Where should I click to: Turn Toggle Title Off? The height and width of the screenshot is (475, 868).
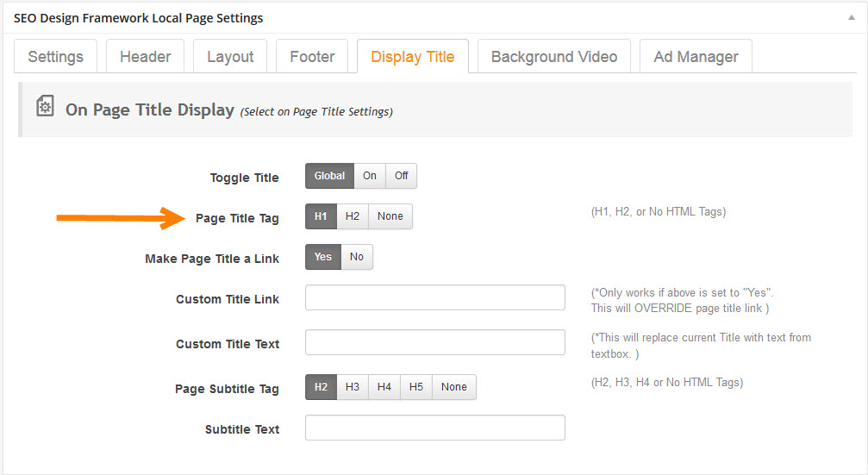pos(402,176)
